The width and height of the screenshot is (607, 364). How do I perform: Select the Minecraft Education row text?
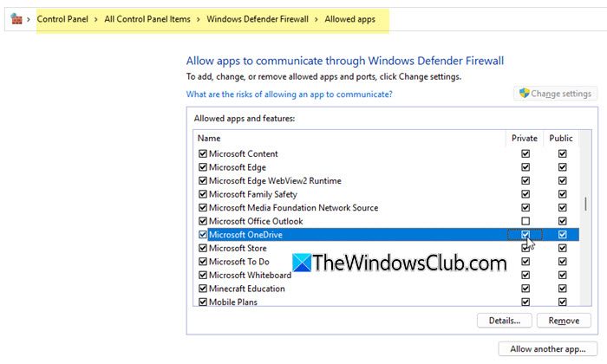[247, 289]
